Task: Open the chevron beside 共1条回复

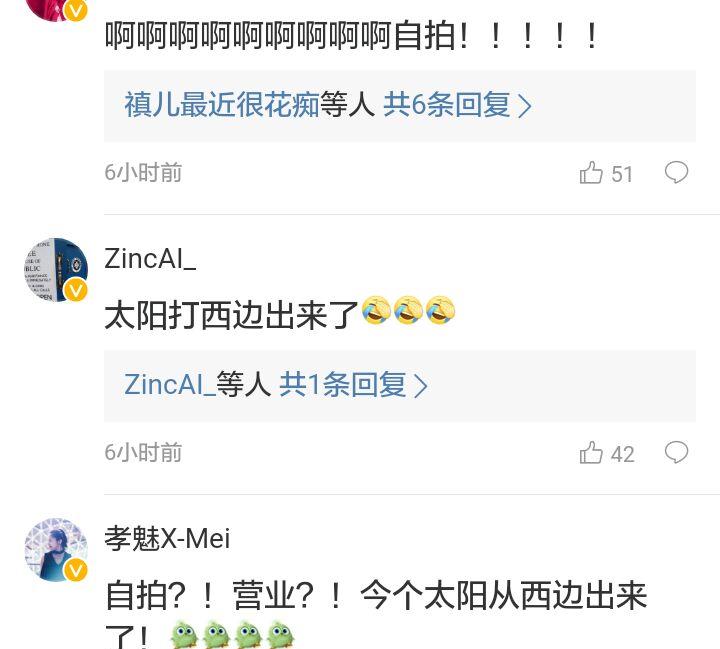Action: tap(421, 386)
